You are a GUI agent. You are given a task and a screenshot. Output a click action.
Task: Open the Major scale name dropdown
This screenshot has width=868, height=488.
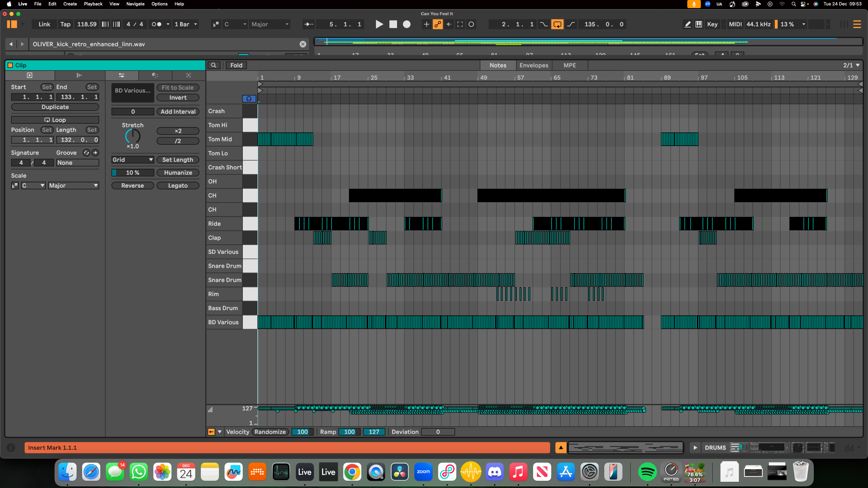(x=73, y=186)
